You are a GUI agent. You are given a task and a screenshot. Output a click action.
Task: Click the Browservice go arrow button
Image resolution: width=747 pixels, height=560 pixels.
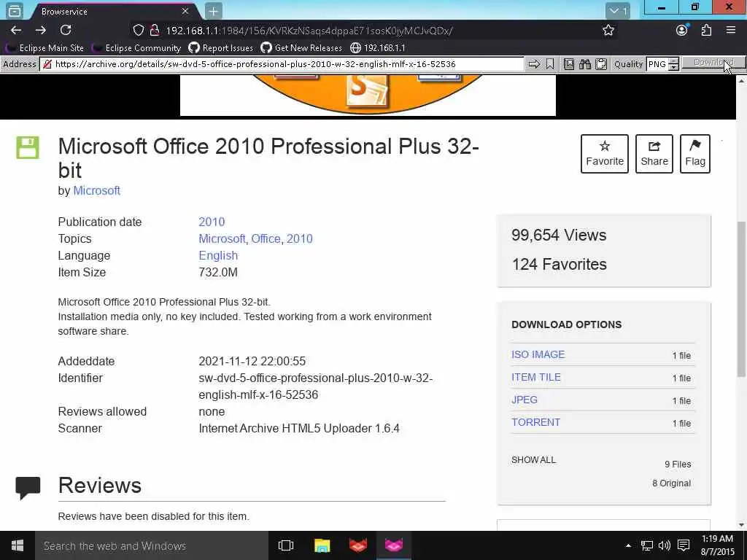coord(534,64)
